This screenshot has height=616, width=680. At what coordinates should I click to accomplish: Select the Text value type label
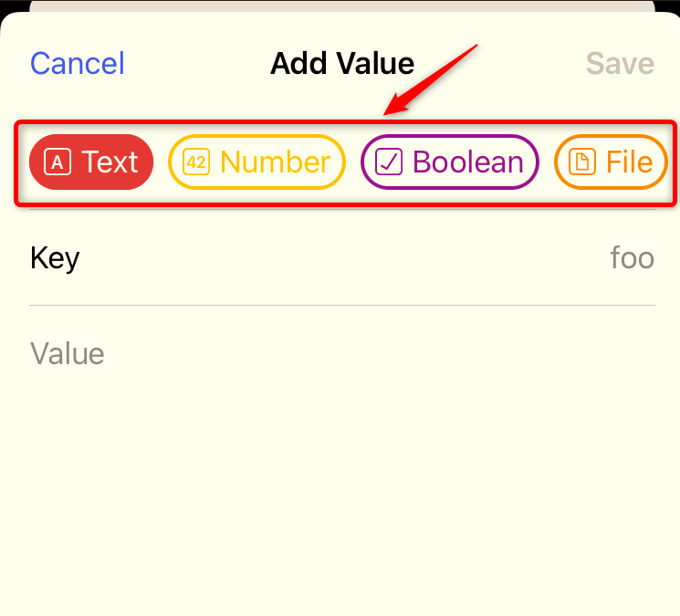[110, 162]
